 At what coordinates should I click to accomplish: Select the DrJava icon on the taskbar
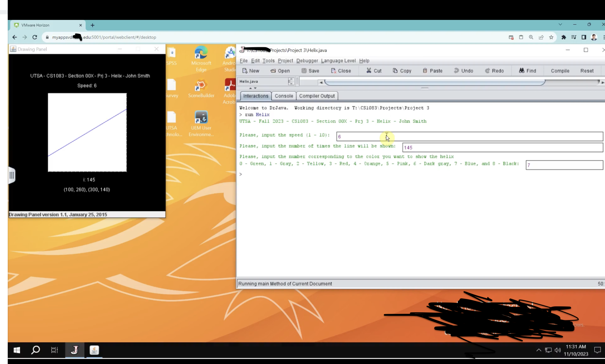click(75, 350)
